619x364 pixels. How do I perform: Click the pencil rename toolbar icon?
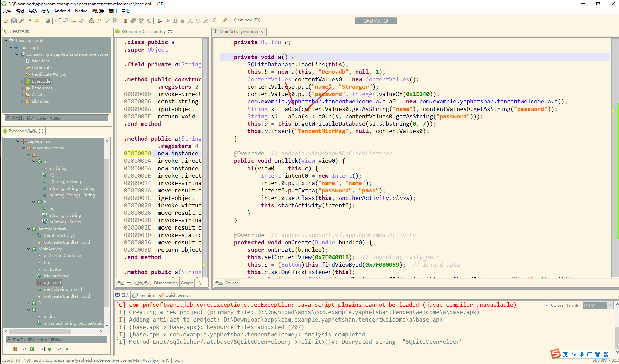107,21
